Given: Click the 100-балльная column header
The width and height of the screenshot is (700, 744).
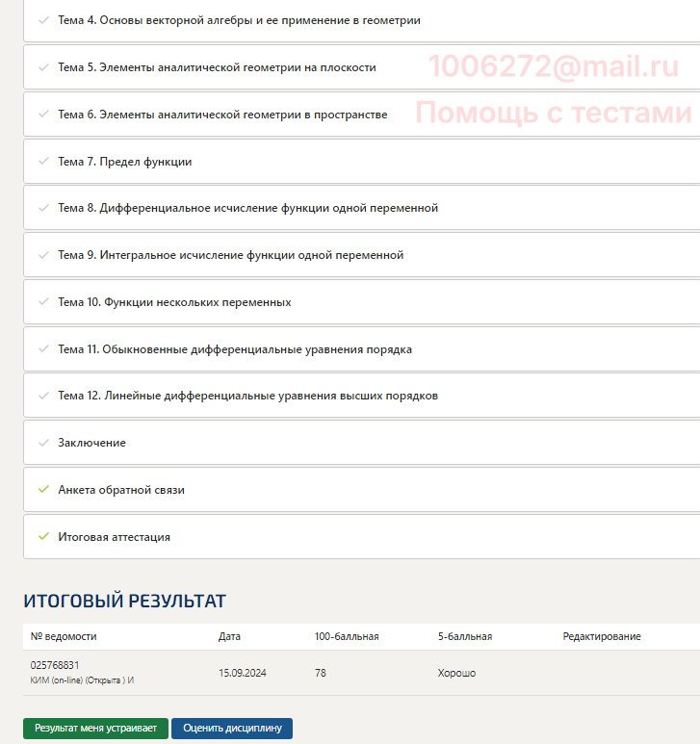Looking at the screenshot, I should [347, 636].
